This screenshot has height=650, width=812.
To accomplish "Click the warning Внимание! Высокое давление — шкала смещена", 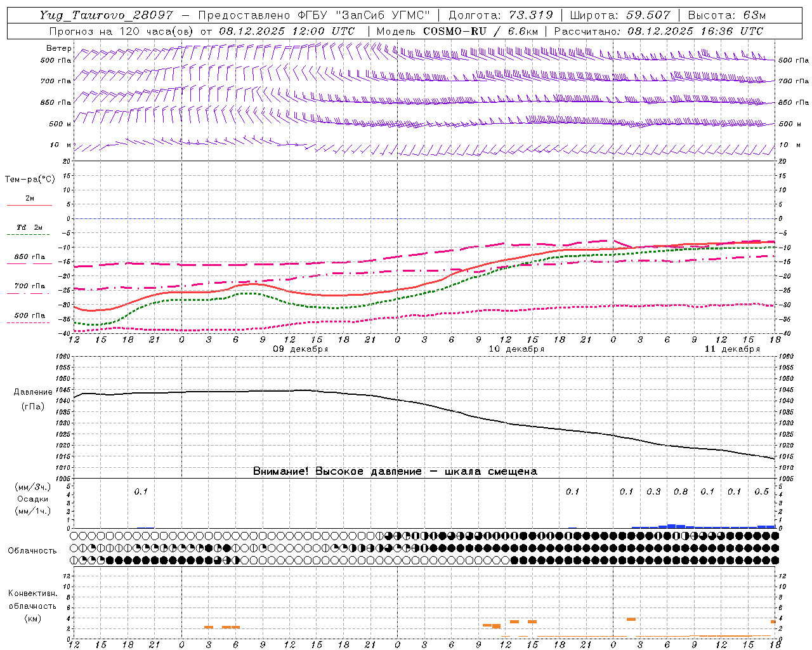I will point(395,471).
